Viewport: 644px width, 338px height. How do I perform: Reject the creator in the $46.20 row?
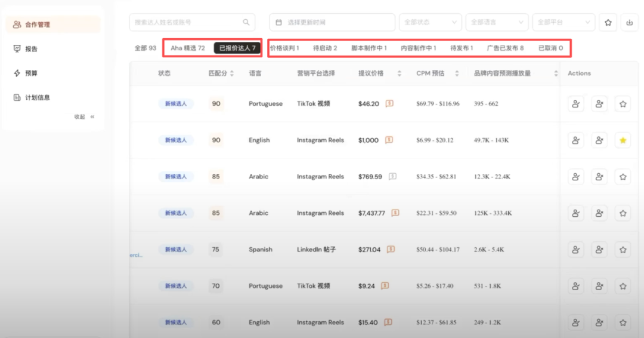(x=599, y=104)
